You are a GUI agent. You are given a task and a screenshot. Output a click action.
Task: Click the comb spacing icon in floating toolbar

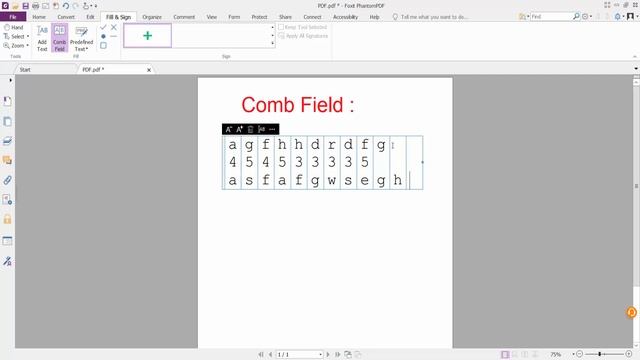tap(261, 129)
